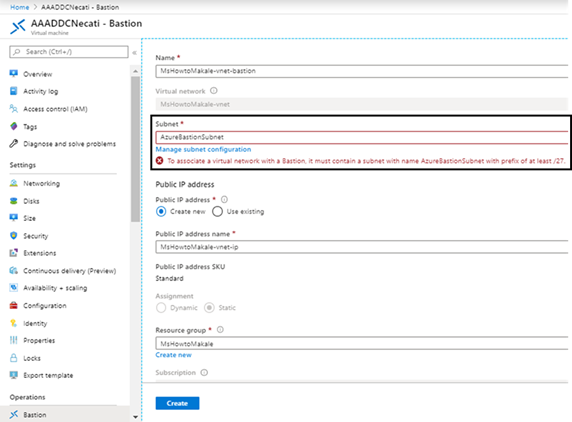Click the Bastion icon in sidebar
The image size is (572, 422).
(x=13, y=414)
